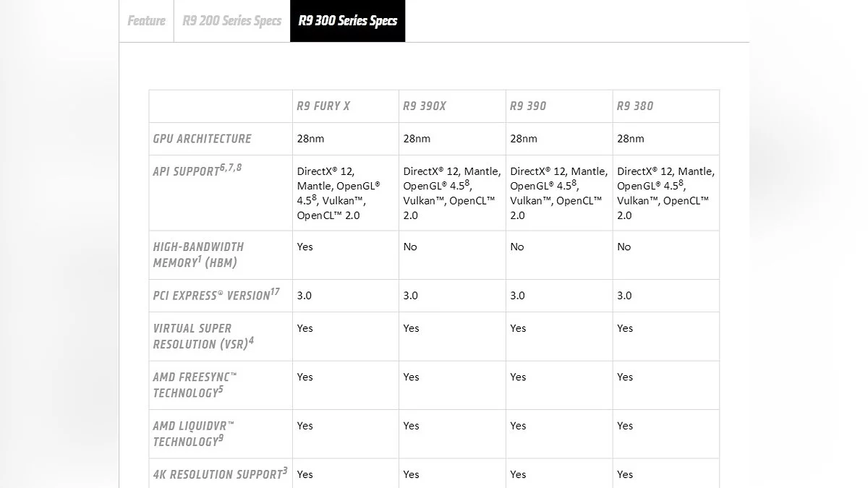Click the PCI Express 3.0 cell under R9 390
The image size is (868, 488).
(x=517, y=295)
